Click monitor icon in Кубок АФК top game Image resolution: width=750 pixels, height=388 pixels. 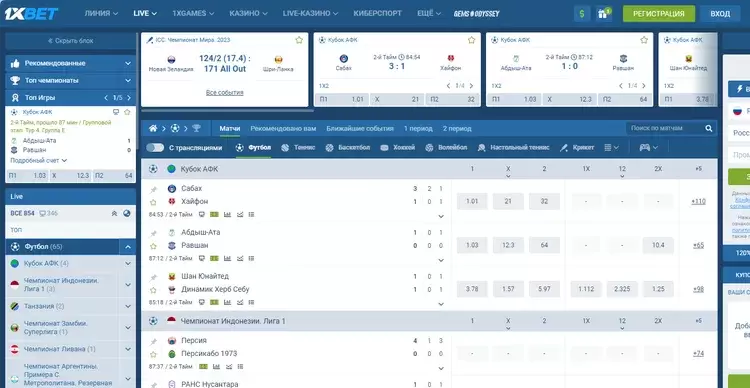(x=116, y=112)
